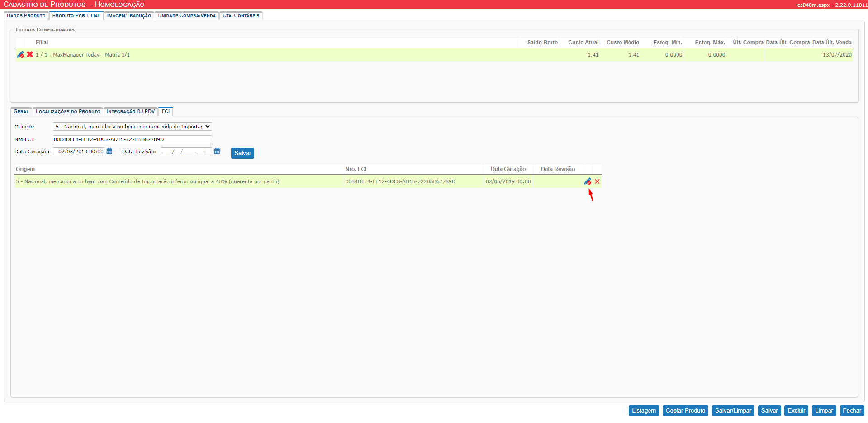Image resolution: width=868 pixels, height=423 pixels.
Task: Click the Custo Atual column header
Action: pos(583,43)
